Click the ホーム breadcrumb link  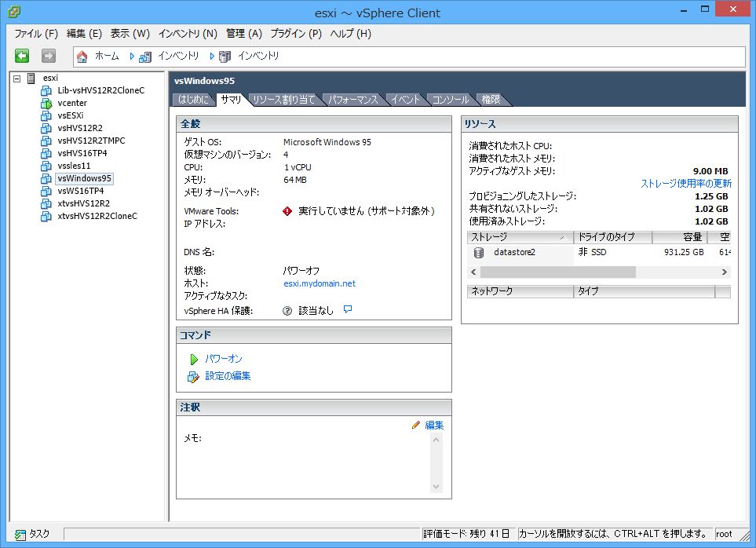(x=107, y=56)
